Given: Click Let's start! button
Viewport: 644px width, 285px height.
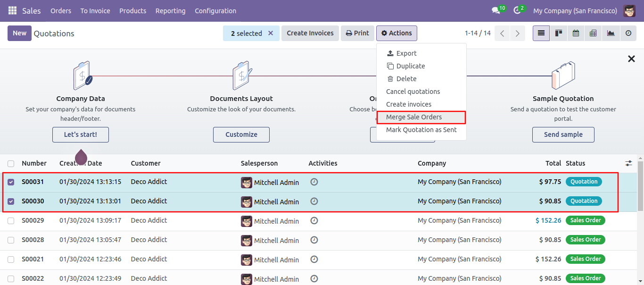Looking at the screenshot, I should click(x=81, y=134).
